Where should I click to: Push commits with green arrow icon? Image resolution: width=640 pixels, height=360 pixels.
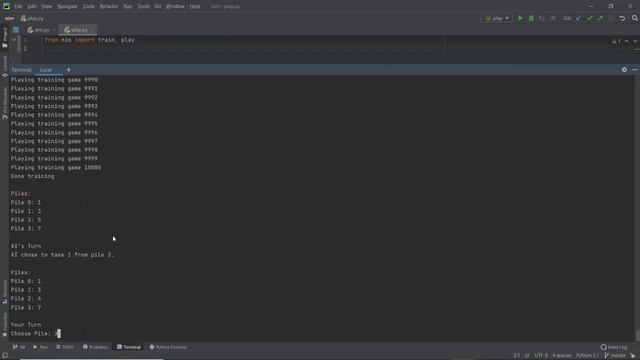(x=600, y=18)
